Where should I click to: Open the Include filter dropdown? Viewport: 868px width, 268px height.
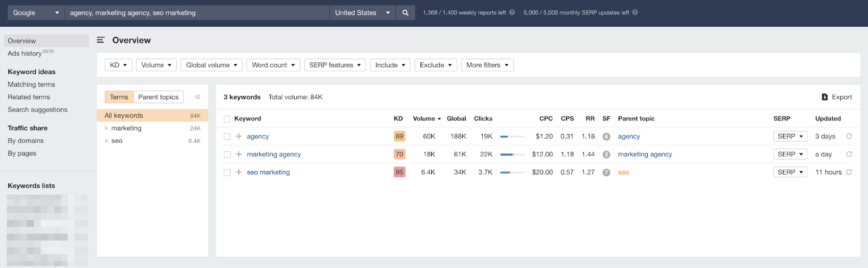(x=390, y=65)
